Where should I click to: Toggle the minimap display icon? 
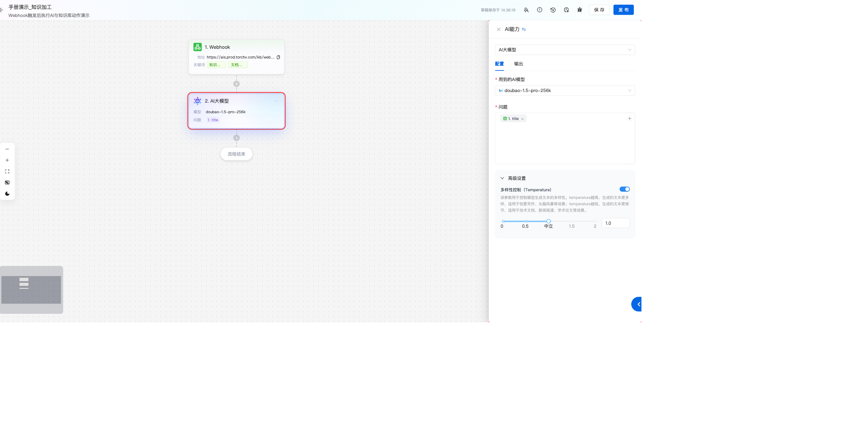(x=7, y=182)
